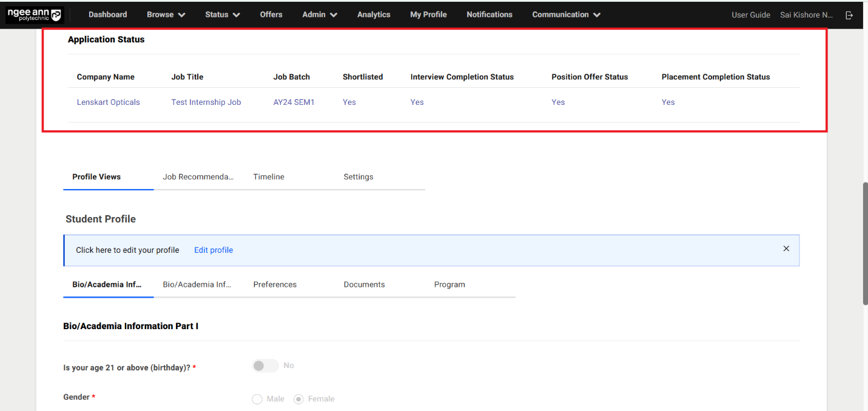Click the logout icon in the header

point(849,15)
